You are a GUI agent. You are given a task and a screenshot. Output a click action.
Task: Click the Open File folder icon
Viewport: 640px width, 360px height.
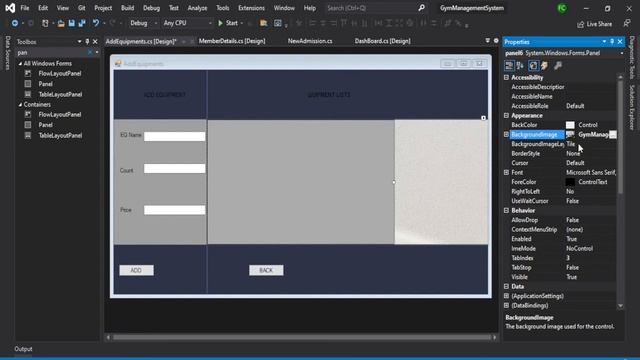[61, 23]
